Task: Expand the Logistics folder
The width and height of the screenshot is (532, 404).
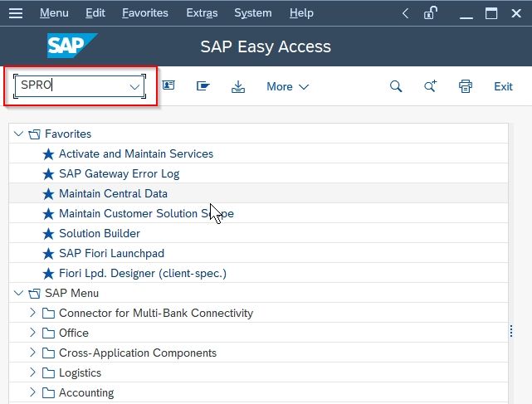Action: coord(32,372)
